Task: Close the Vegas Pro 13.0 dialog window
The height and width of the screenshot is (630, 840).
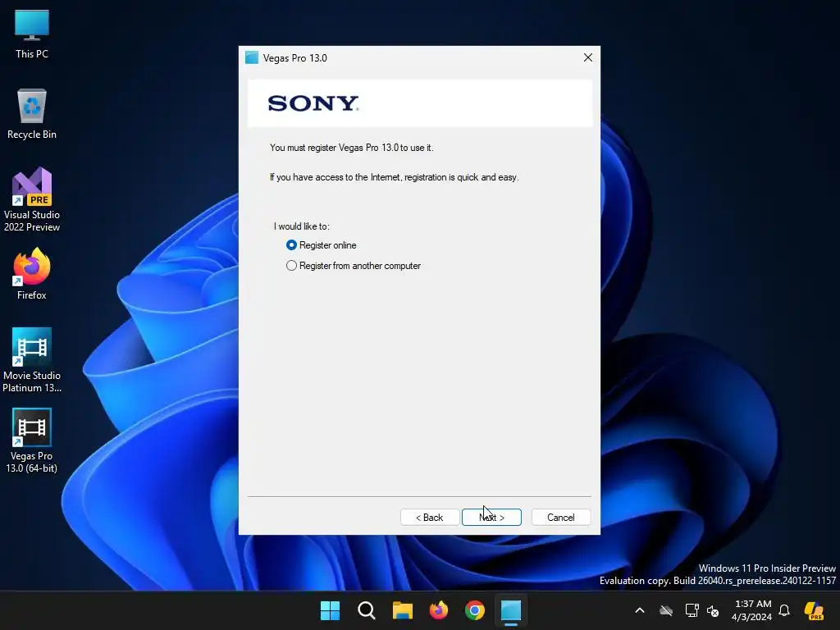Action: (587, 58)
